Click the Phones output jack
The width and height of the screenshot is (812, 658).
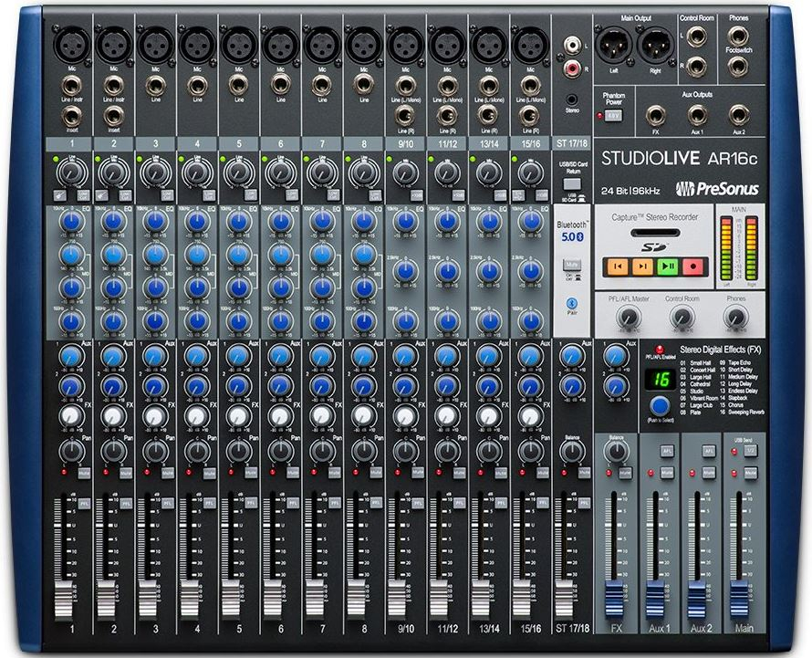click(738, 36)
